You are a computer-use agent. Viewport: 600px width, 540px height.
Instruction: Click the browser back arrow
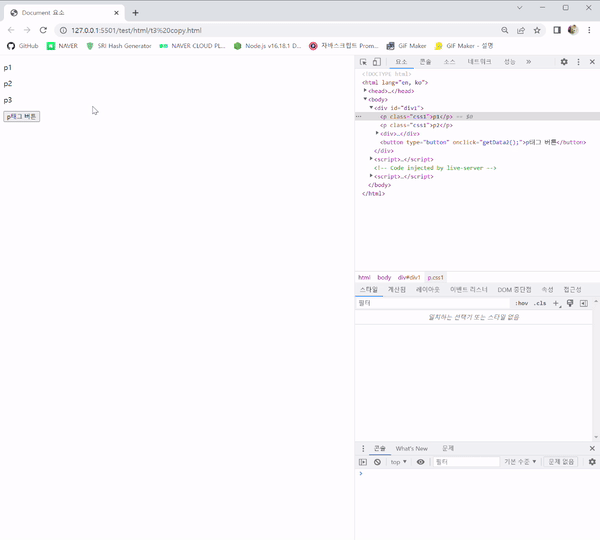click(11, 30)
